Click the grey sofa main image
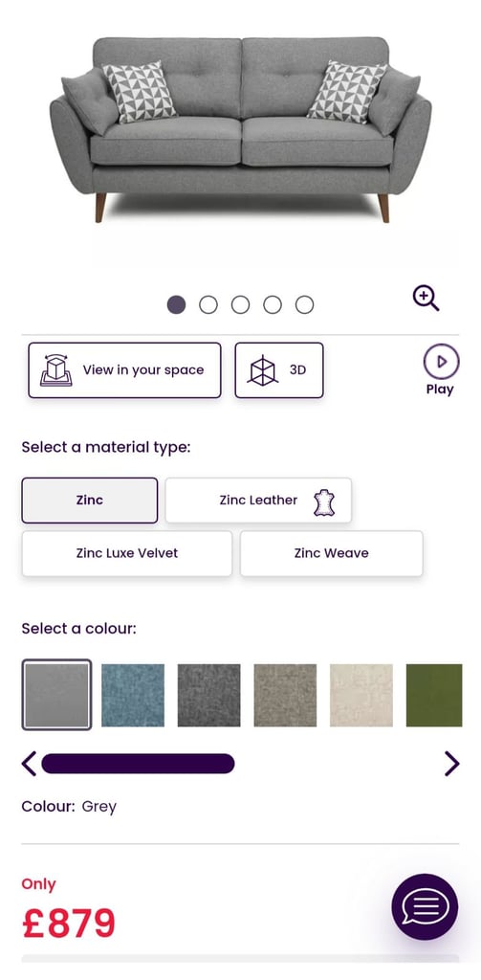This screenshot has width=481, height=980. click(x=241, y=129)
